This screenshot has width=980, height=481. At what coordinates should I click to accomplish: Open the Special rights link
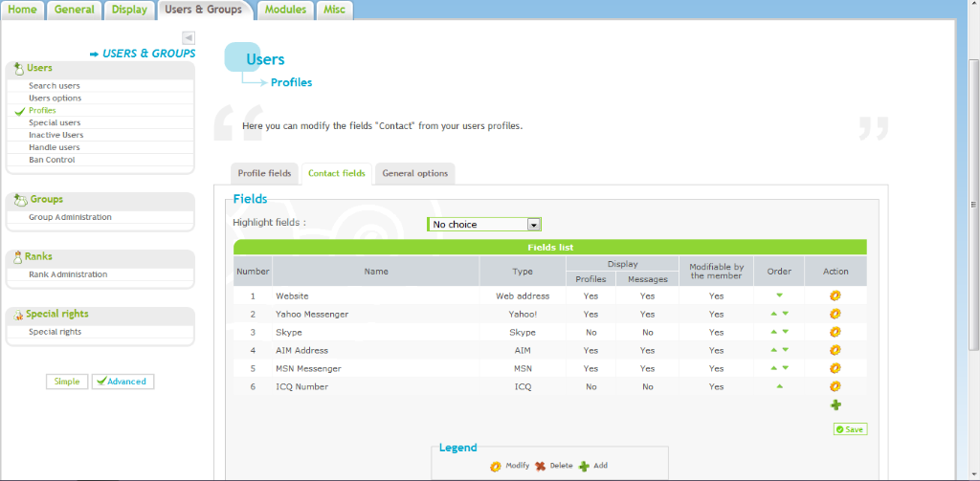coord(55,332)
